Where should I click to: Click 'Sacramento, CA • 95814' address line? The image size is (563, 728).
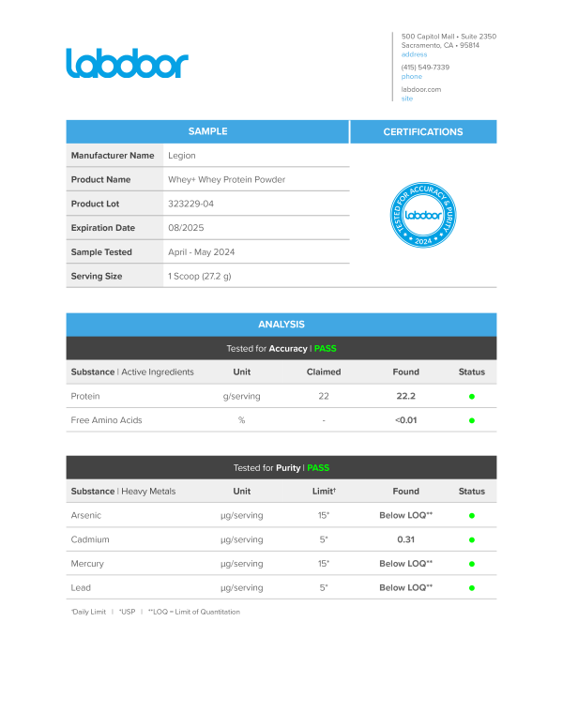pos(440,45)
